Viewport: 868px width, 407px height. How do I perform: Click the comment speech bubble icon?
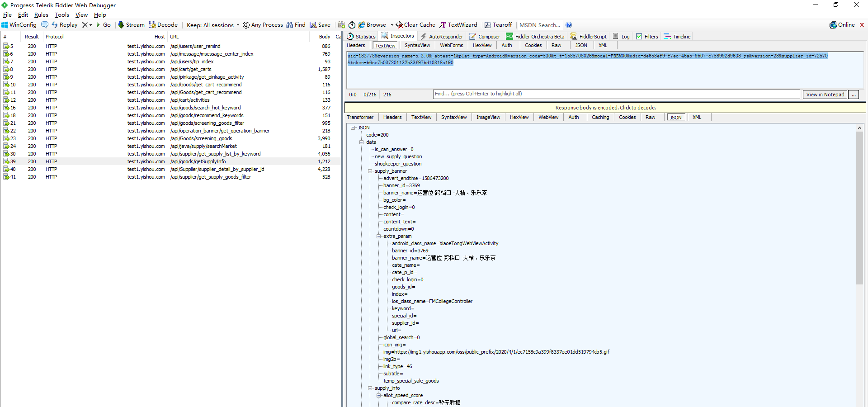45,25
